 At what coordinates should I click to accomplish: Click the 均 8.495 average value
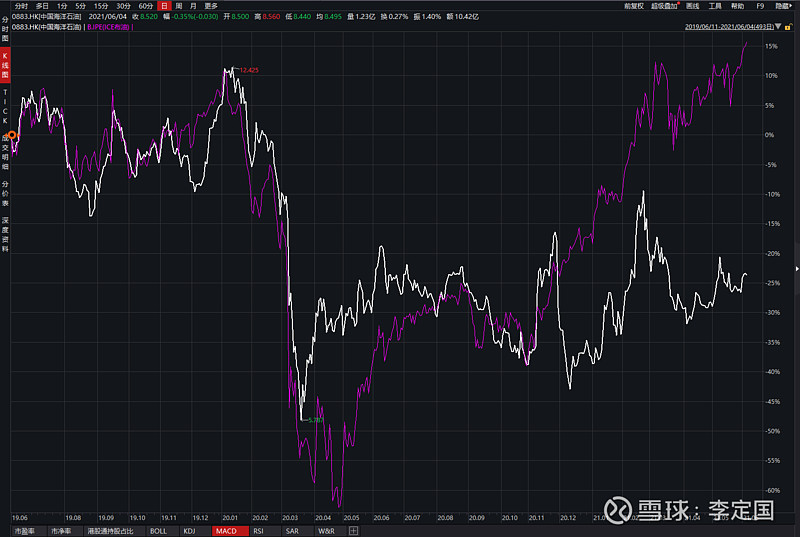coord(329,16)
